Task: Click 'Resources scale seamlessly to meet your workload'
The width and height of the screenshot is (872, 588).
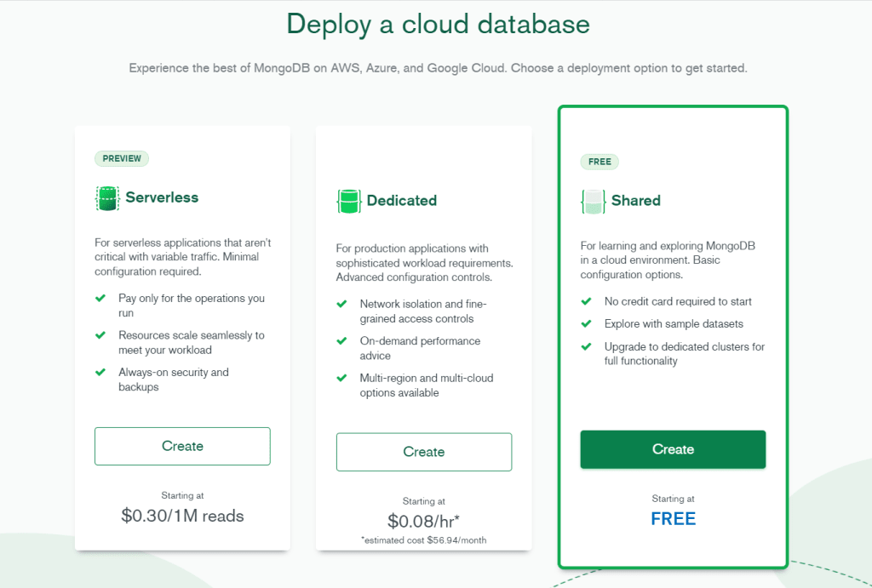Action: (x=192, y=342)
